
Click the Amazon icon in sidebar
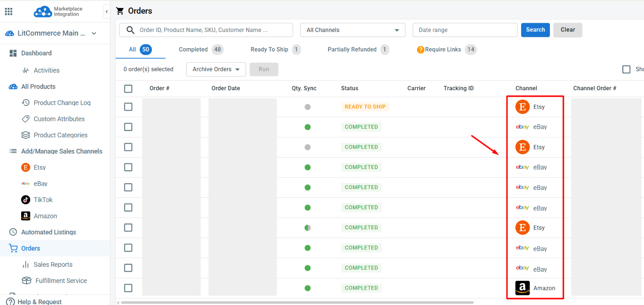point(26,216)
